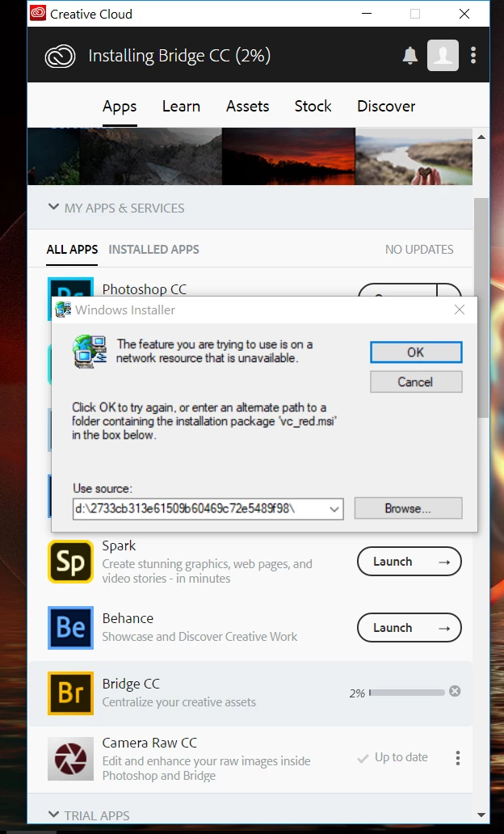The width and height of the screenshot is (504, 834).
Task: Switch to the Assets tab
Action: coord(248,107)
